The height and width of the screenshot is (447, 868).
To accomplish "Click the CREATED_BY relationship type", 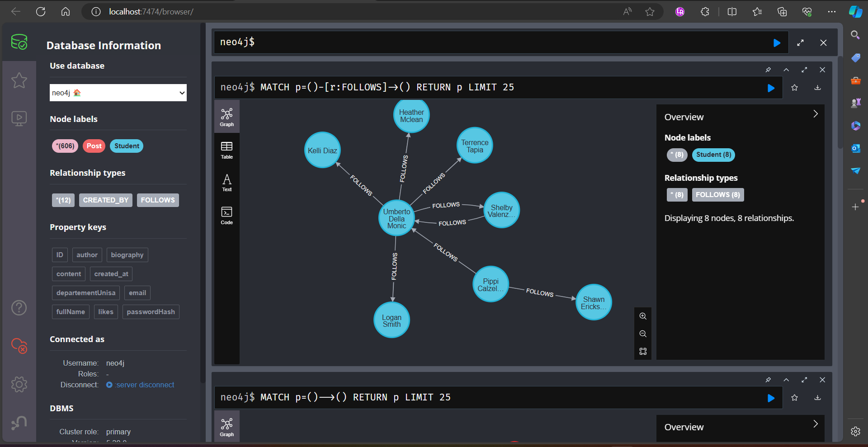I will pos(106,200).
